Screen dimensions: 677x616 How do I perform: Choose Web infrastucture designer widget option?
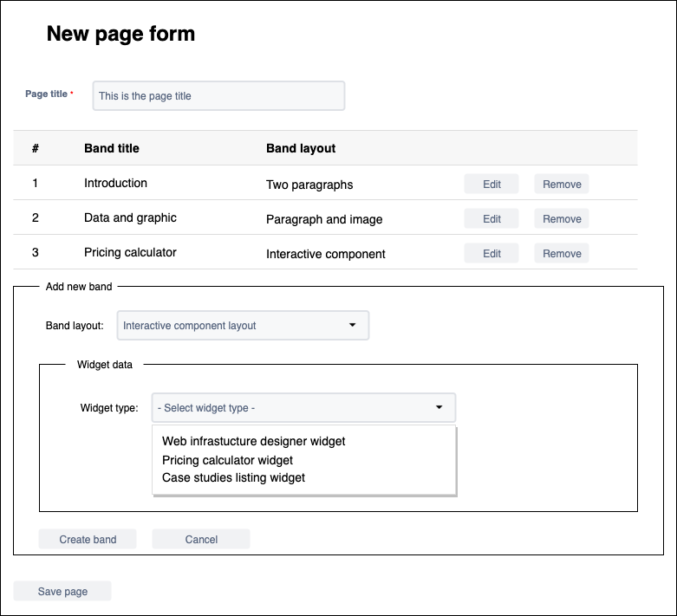tap(253, 441)
